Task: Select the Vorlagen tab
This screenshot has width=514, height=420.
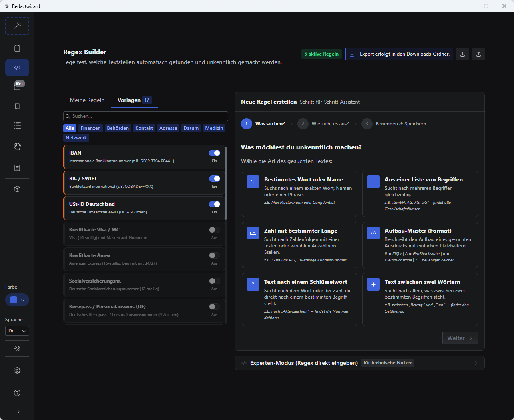Action: click(134, 100)
